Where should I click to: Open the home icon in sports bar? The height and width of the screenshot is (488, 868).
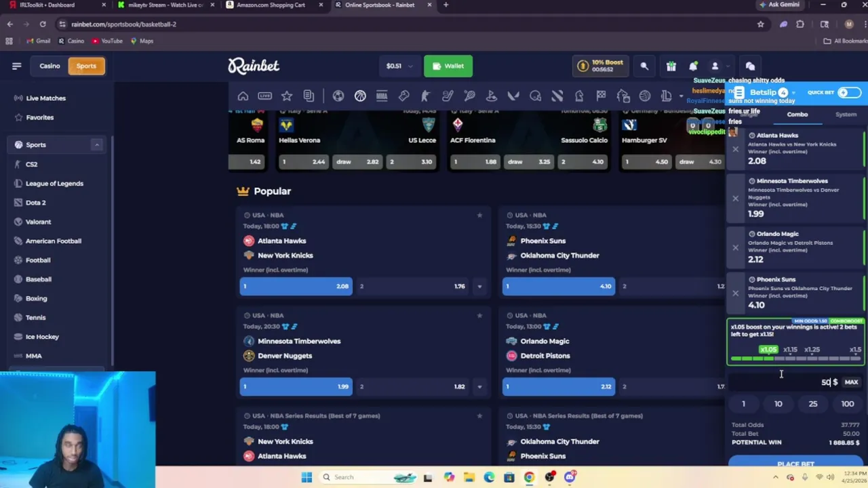[x=243, y=96]
